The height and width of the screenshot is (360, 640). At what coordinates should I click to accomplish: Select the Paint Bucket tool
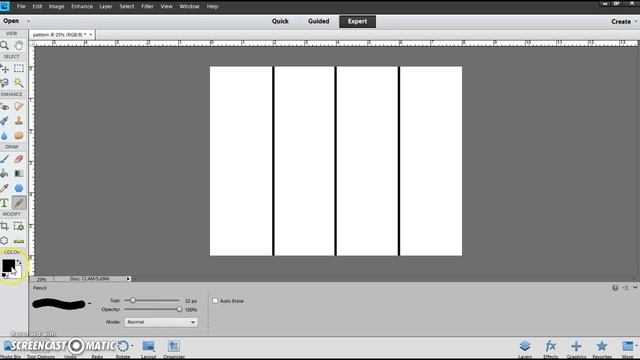4,173
